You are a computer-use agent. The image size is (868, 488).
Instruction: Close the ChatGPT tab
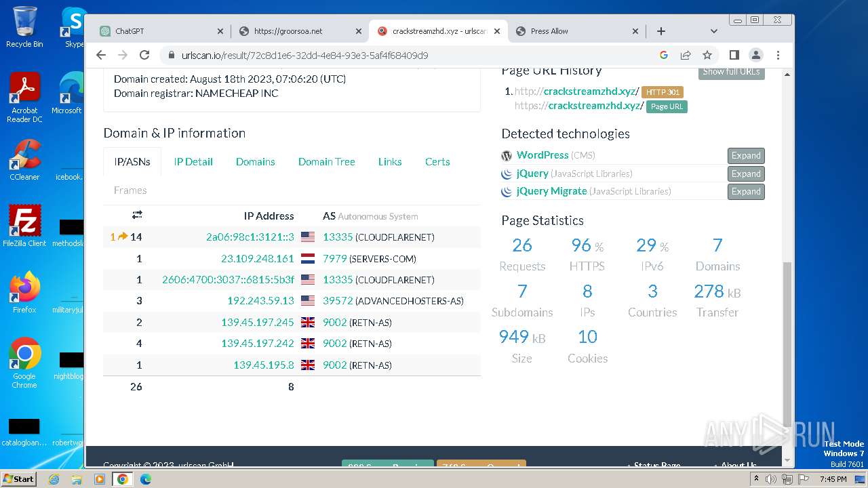click(220, 31)
